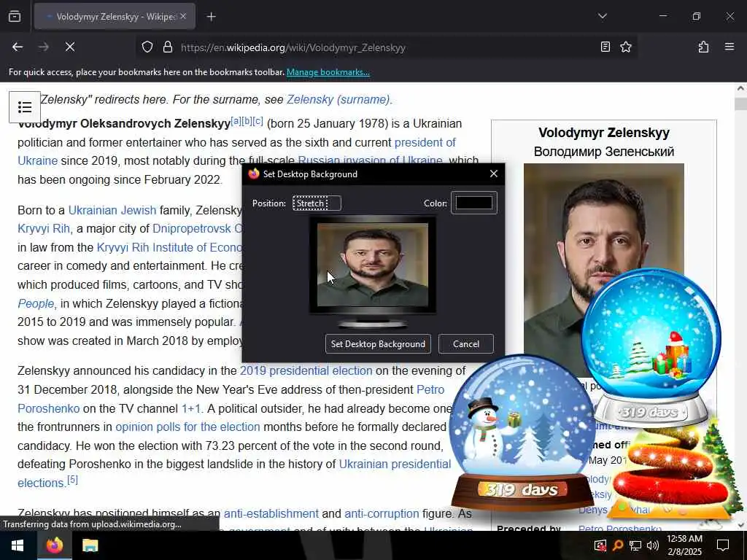Image resolution: width=747 pixels, height=560 pixels.
Task: Click scrollbar up arrow on the page
Action: (740, 88)
